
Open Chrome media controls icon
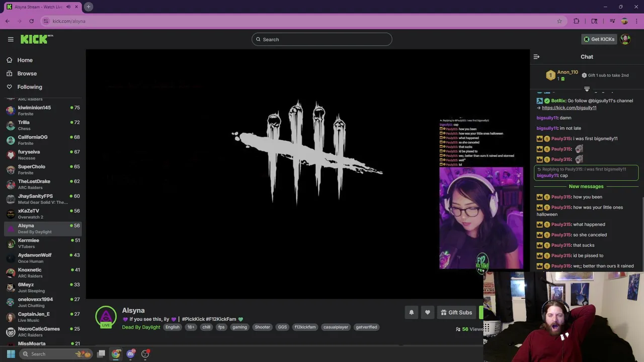point(612,21)
